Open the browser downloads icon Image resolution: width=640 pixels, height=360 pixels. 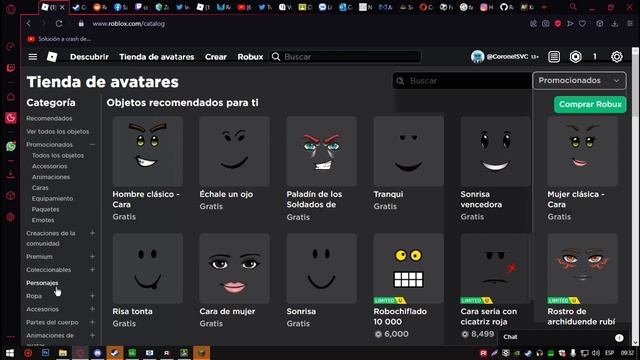coord(615,24)
